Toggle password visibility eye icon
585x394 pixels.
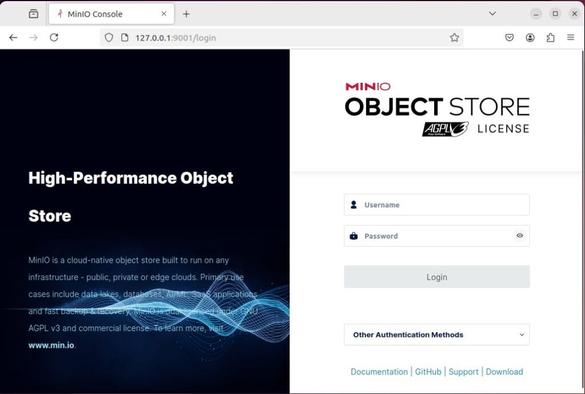(520, 236)
